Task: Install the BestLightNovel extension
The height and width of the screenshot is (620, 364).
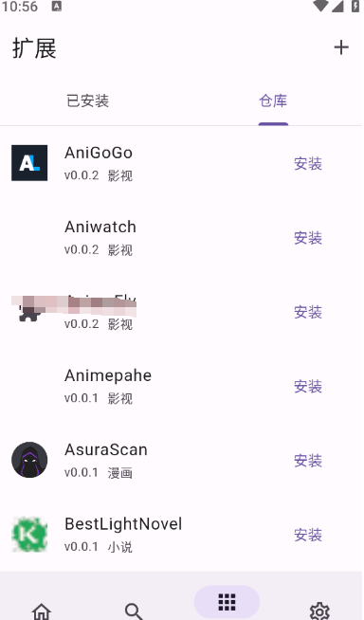Action: (x=308, y=535)
